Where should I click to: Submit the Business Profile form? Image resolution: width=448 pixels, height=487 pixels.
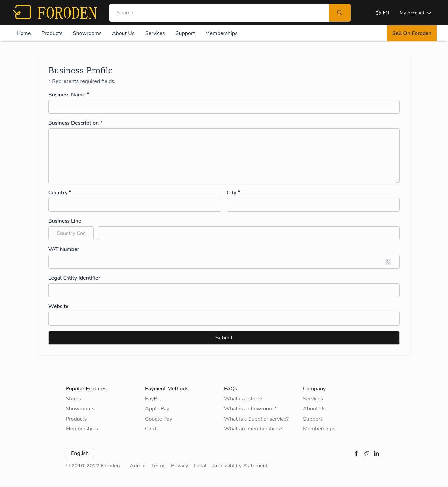coord(224,338)
